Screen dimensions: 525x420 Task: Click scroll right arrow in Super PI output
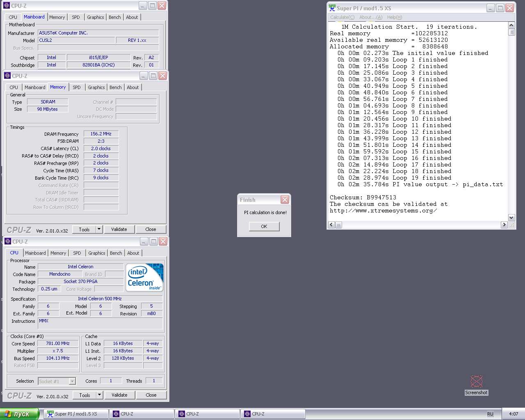504,225
